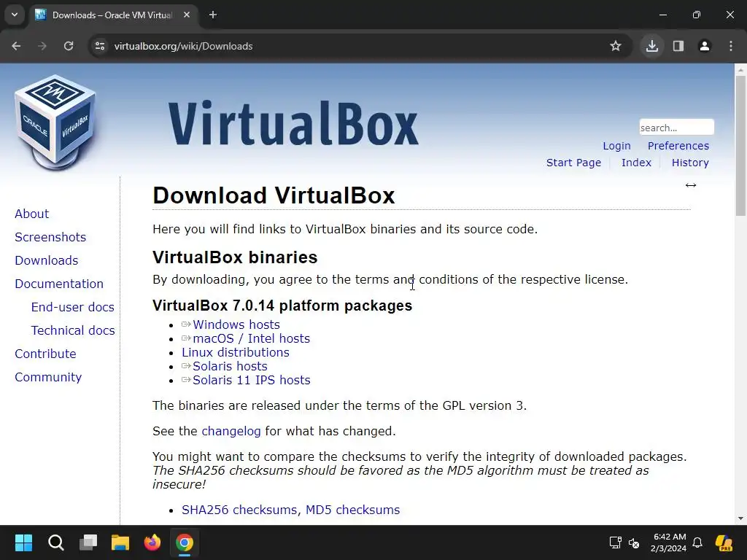Open notifications bell in system tray
Image resolution: width=747 pixels, height=560 pixels.
tap(697, 542)
